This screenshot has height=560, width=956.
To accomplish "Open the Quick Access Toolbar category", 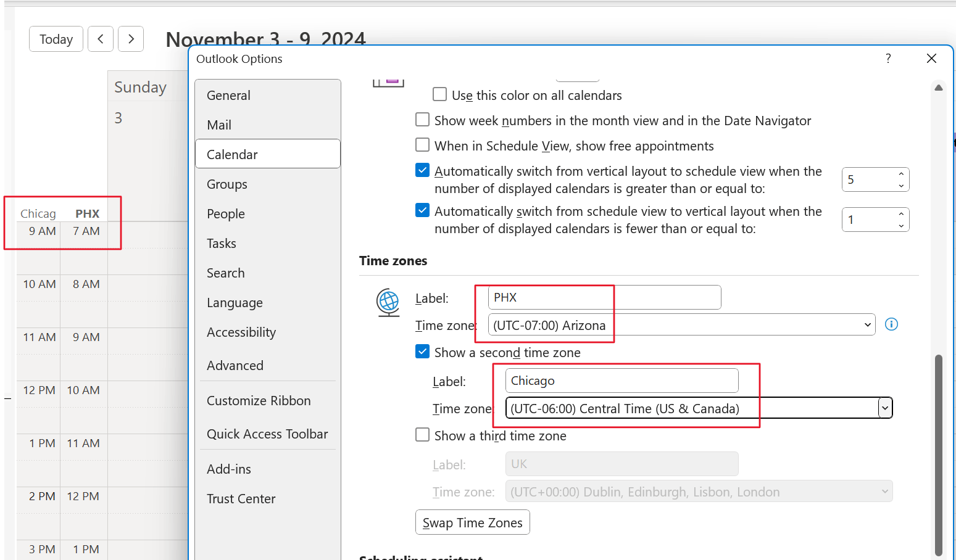I will (x=268, y=434).
